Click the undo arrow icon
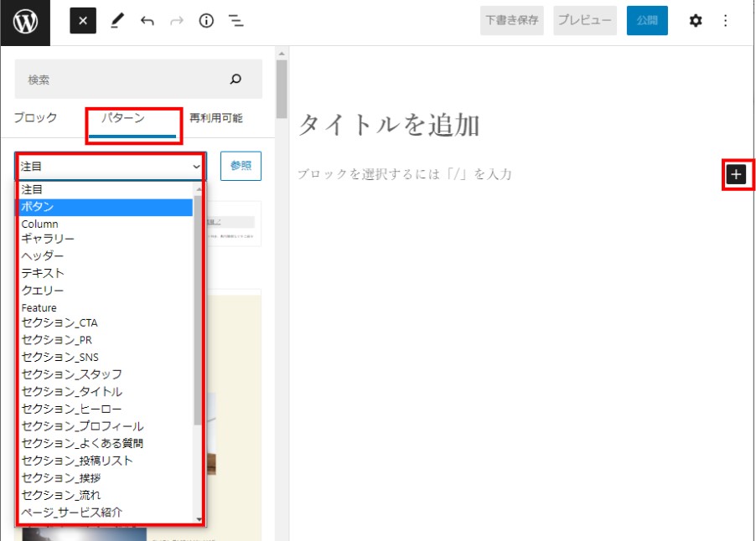 [148, 21]
